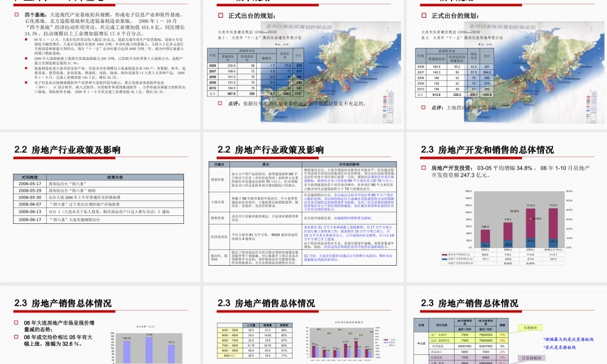The width and height of the screenshot is (607, 364).
Task: Select the 2.3 sales slide with blue bar chart
Action: 100,325
